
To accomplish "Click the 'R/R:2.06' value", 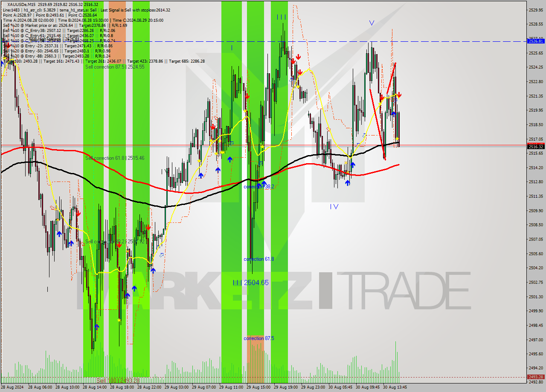I will 107,30.
